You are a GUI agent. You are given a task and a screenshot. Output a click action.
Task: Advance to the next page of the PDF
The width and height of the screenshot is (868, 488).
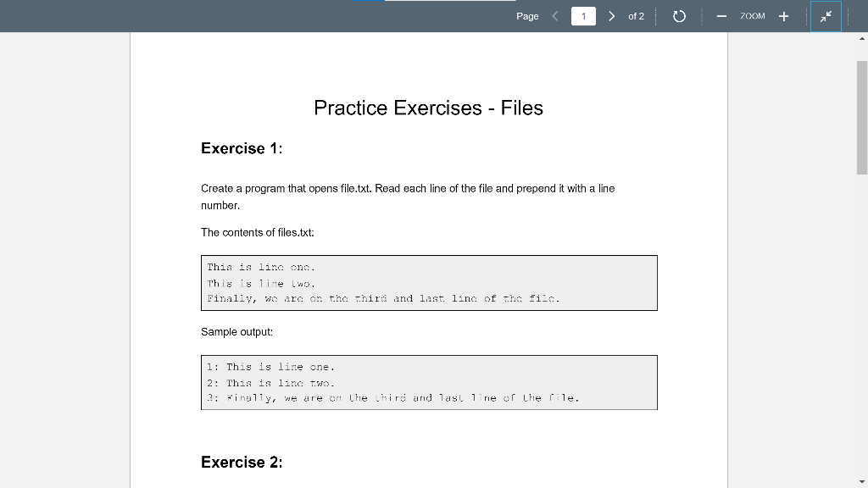coord(612,15)
